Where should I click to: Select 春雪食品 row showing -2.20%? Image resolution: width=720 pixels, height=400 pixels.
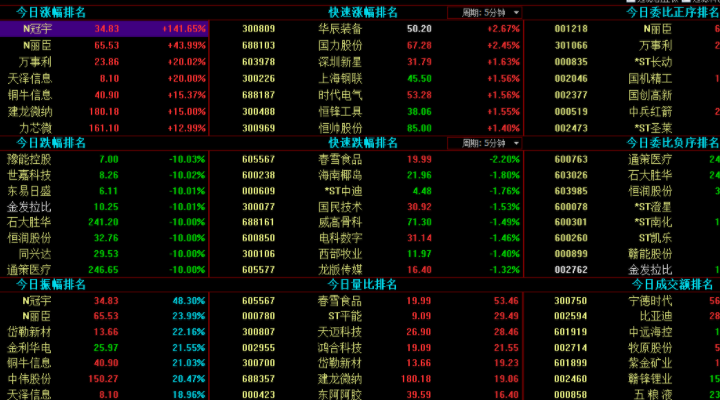click(366, 159)
